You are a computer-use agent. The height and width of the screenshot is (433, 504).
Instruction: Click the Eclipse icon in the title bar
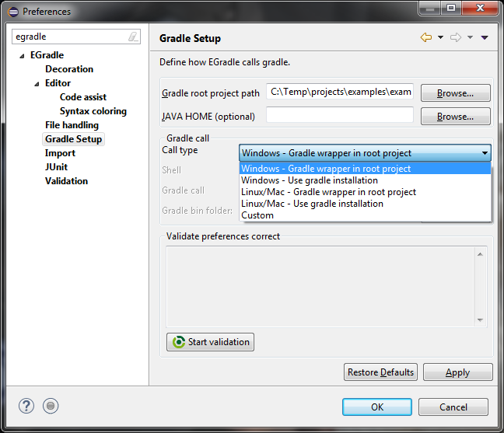[13, 12]
